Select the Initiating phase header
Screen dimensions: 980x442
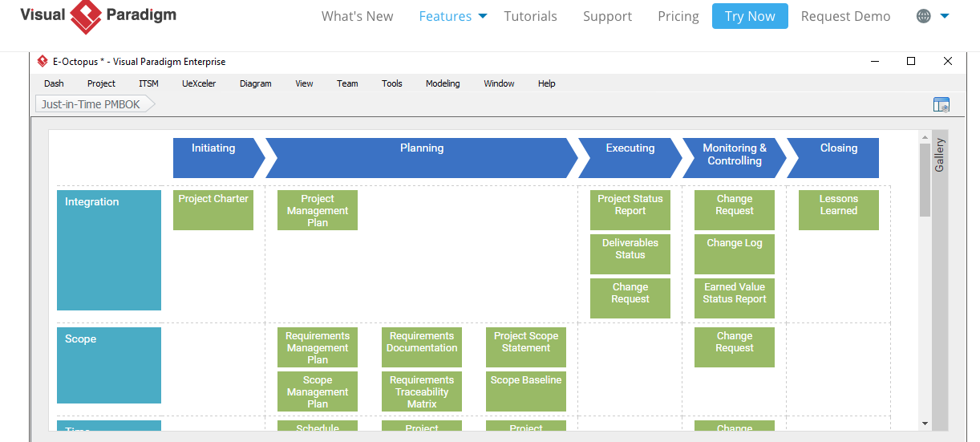[x=219, y=158]
